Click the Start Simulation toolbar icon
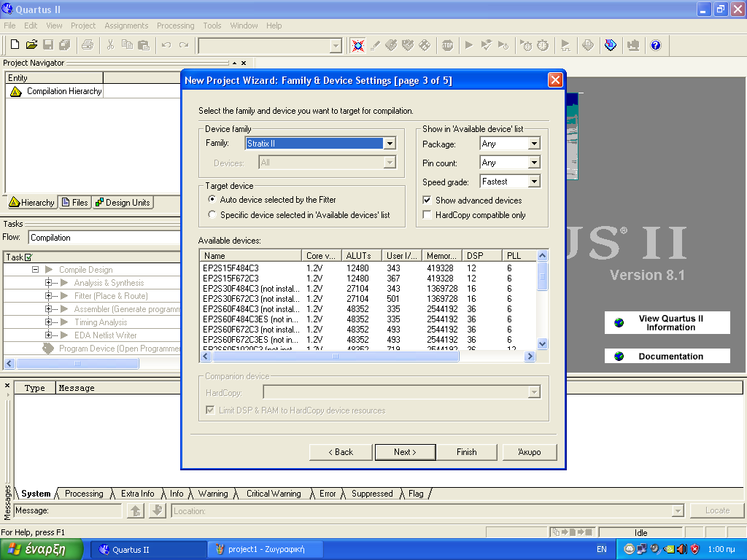747x560 pixels. coord(565,45)
